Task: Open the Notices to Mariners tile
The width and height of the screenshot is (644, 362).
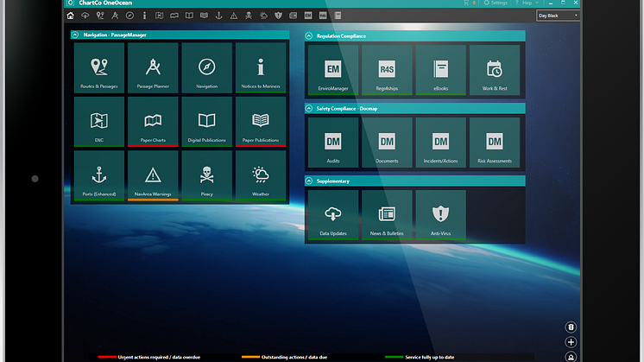Action: click(x=261, y=67)
